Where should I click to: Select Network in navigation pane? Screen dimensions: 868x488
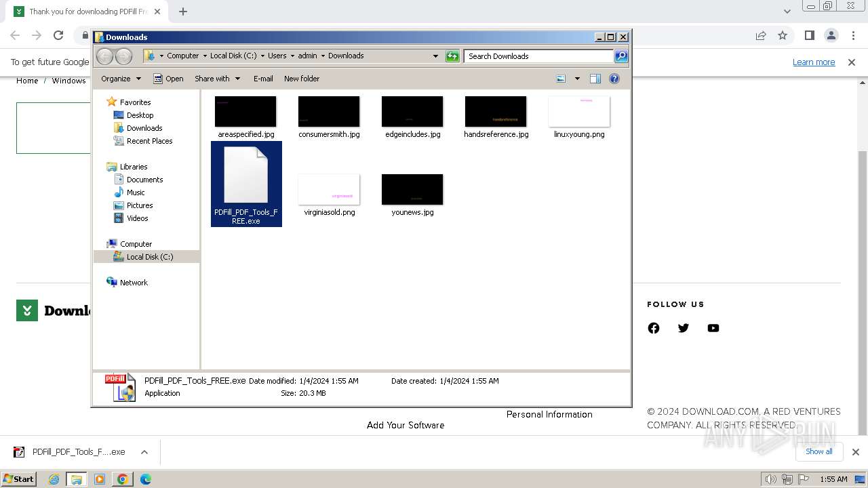134,283
